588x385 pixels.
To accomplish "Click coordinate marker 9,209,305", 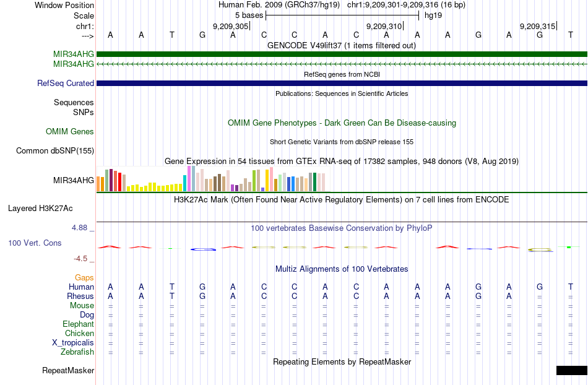I will click(x=231, y=26).
